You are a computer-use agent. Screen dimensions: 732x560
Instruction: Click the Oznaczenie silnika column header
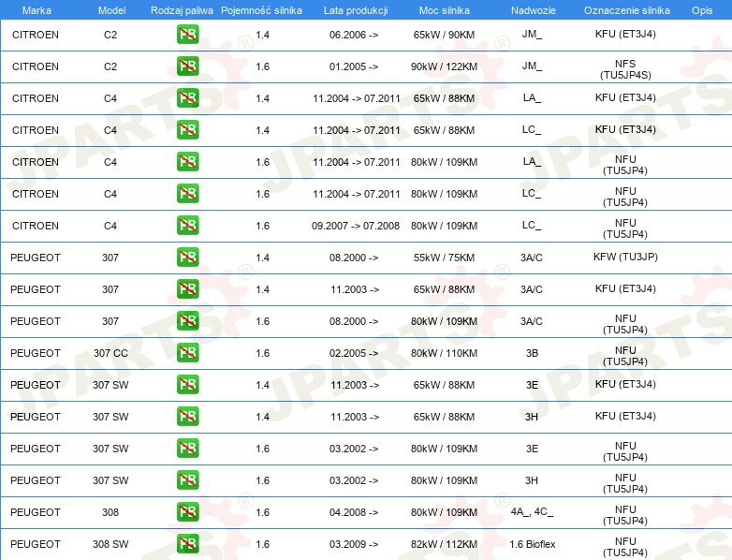coord(627,10)
